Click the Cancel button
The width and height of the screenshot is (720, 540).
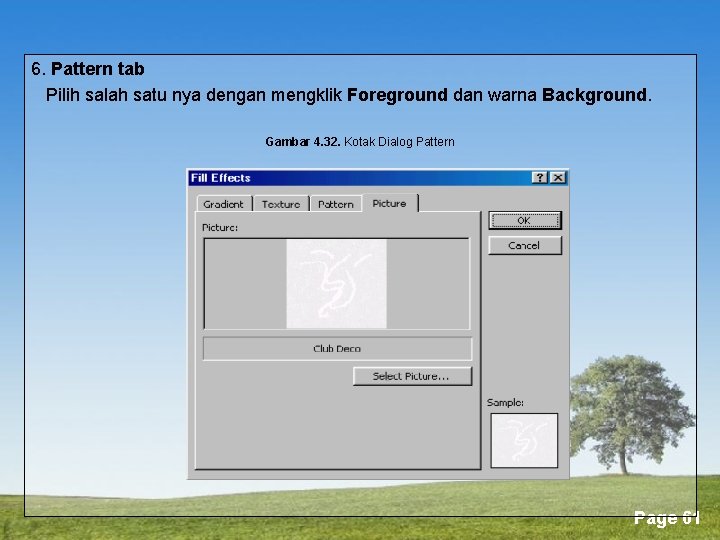[525, 245]
